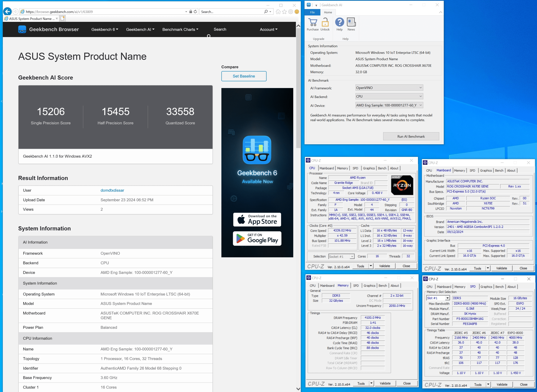Close the ASUS System Product Name tab
The image size is (537, 392).
click(x=57, y=18)
